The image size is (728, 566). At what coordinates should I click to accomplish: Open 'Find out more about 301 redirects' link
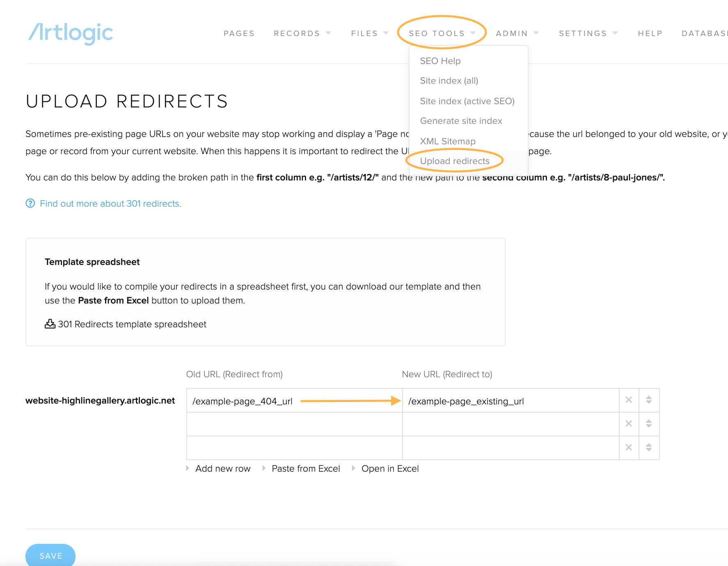(110, 204)
